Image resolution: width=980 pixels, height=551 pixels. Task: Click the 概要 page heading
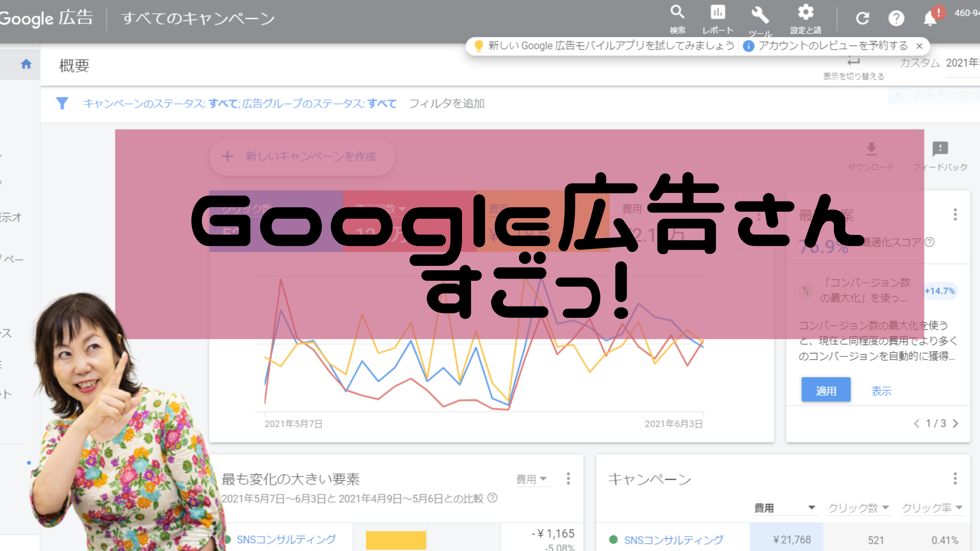pyautogui.click(x=74, y=66)
